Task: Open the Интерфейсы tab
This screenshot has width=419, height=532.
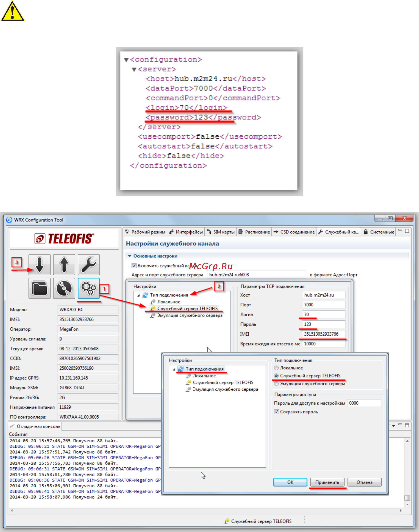Action: 186,232
